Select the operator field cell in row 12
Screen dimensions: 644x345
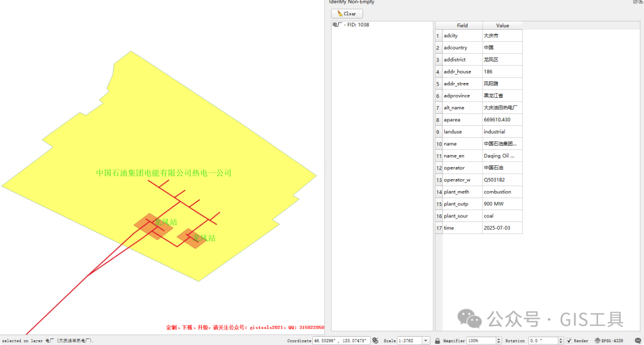pyautogui.click(x=463, y=168)
